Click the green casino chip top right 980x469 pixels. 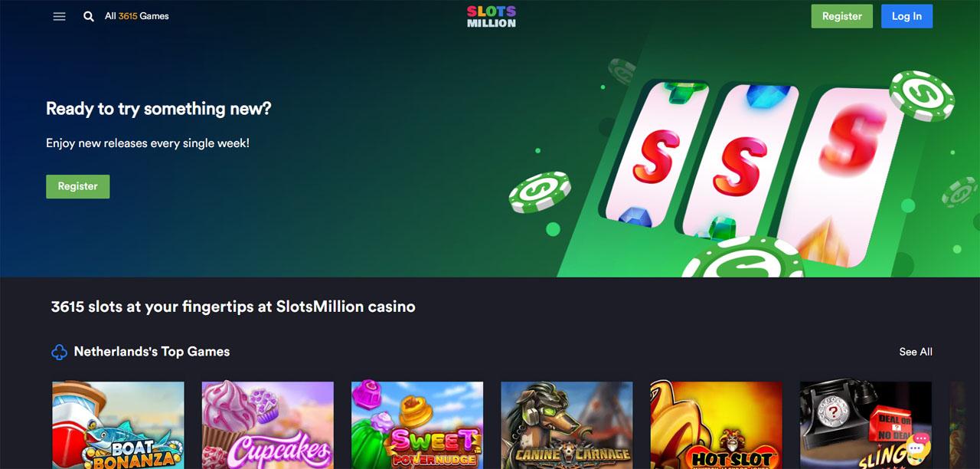coord(922,95)
